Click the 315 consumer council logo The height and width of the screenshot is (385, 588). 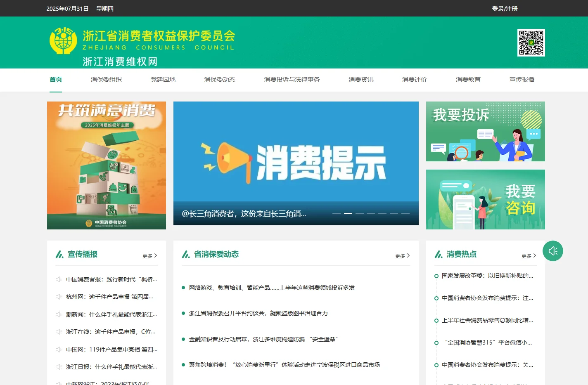point(63,40)
